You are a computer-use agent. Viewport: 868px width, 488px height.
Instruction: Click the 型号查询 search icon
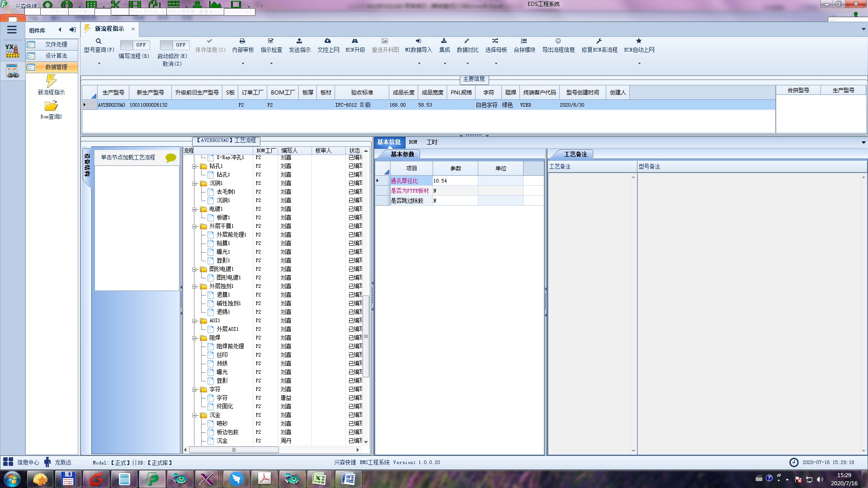[98, 41]
